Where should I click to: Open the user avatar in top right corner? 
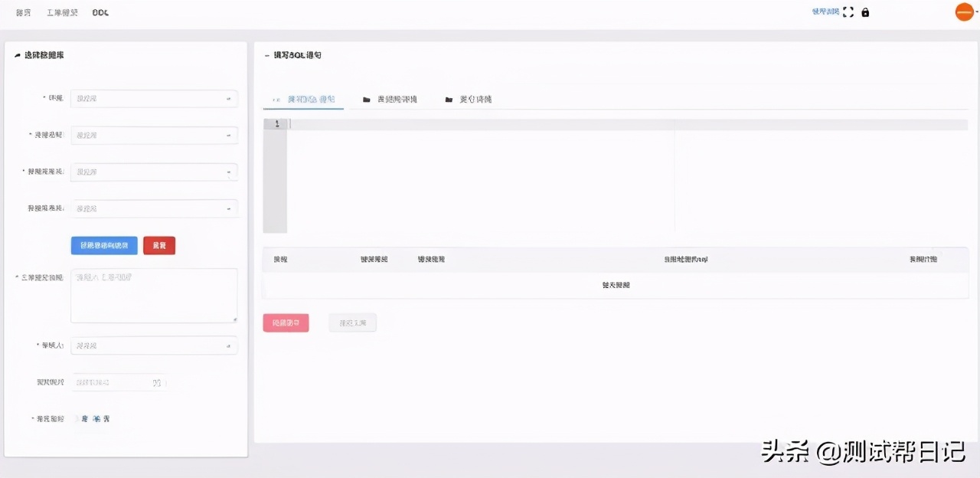click(x=964, y=11)
